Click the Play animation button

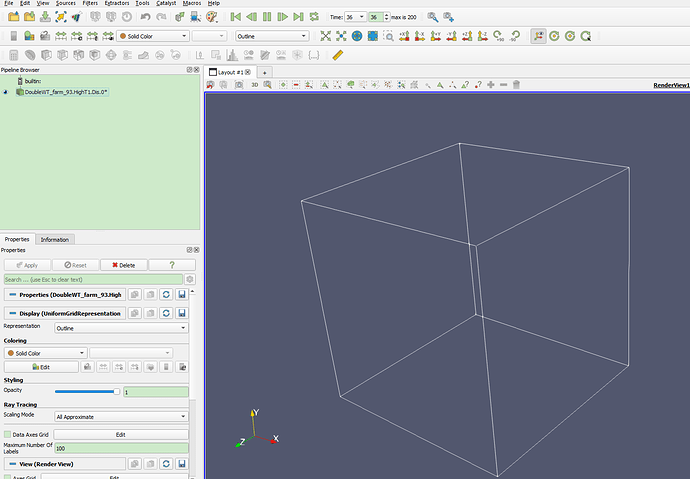(267, 17)
